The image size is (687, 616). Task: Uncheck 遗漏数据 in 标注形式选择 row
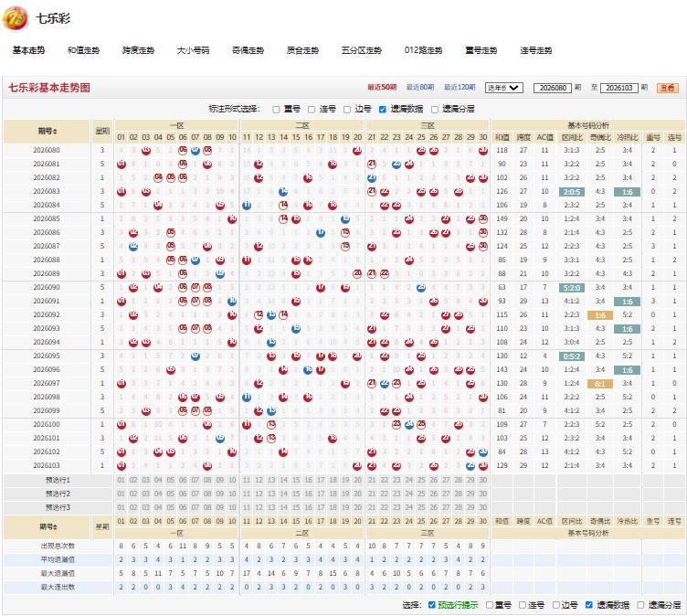pyautogui.click(x=383, y=109)
